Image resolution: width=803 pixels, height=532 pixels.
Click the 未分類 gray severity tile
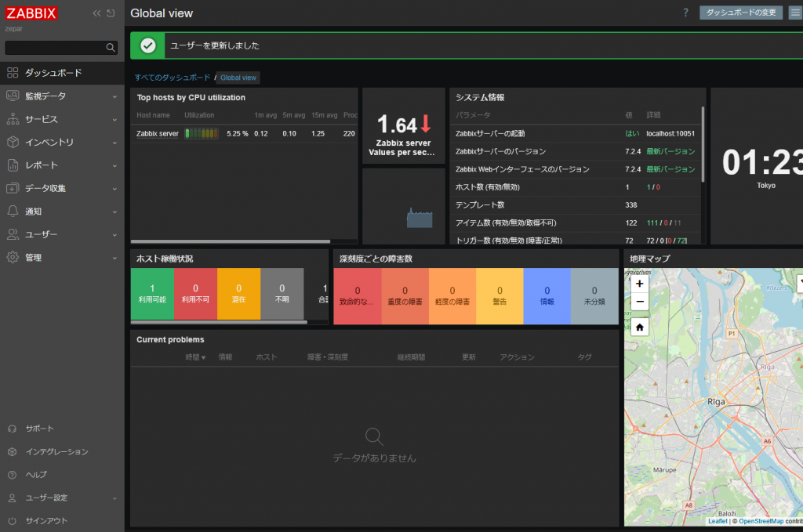pyautogui.click(x=594, y=296)
